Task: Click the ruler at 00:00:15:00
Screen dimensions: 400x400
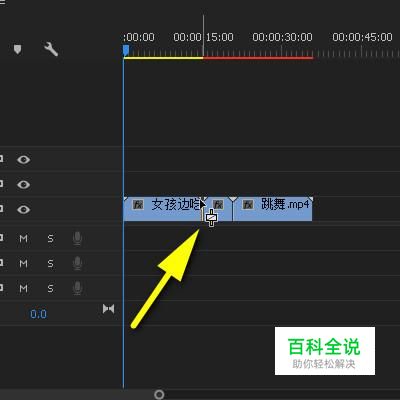Action: point(203,37)
